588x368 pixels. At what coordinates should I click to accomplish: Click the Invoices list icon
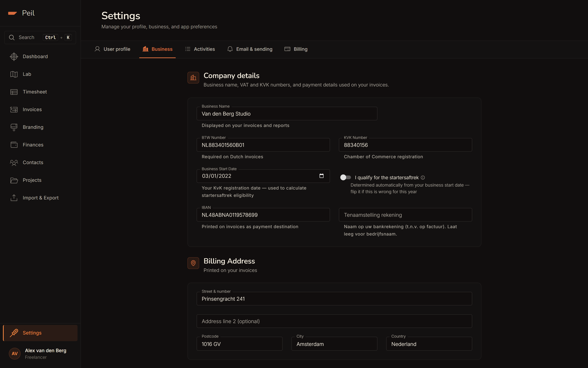pos(14,109)
